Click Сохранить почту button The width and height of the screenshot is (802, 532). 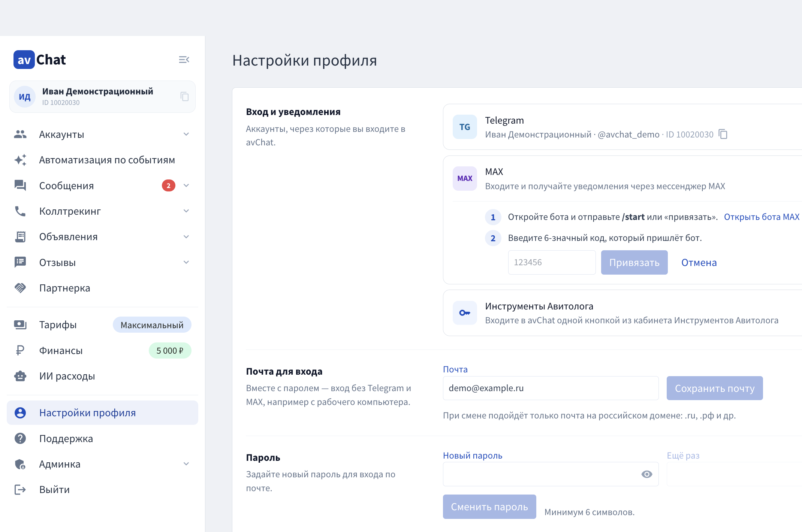coord(715,388)
